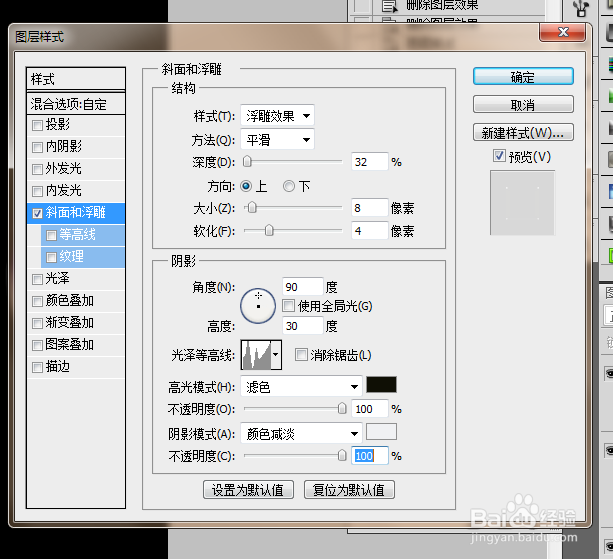Uncheck the 斜面和浮雕 checkbox
Screen dimensions: 613x559
37,213
